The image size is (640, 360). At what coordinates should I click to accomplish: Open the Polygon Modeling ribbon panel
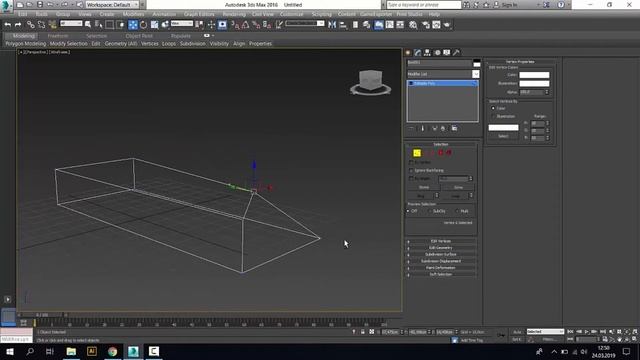click(26, 44)
